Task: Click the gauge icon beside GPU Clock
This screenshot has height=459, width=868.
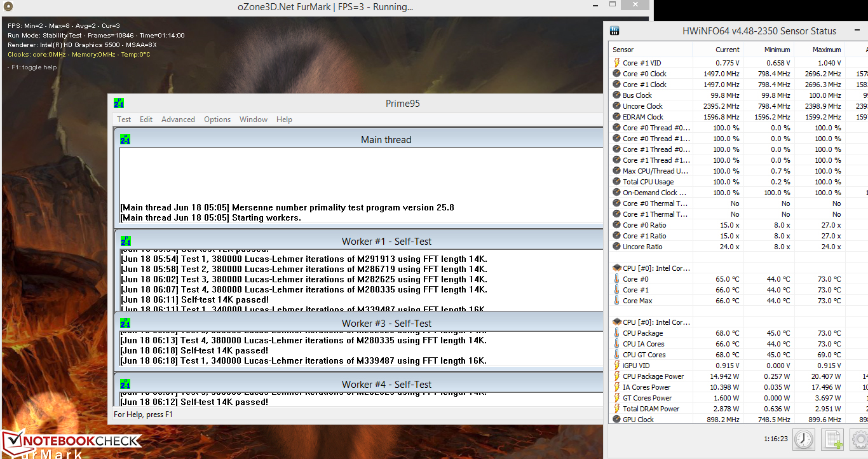Action: [616, 420]
